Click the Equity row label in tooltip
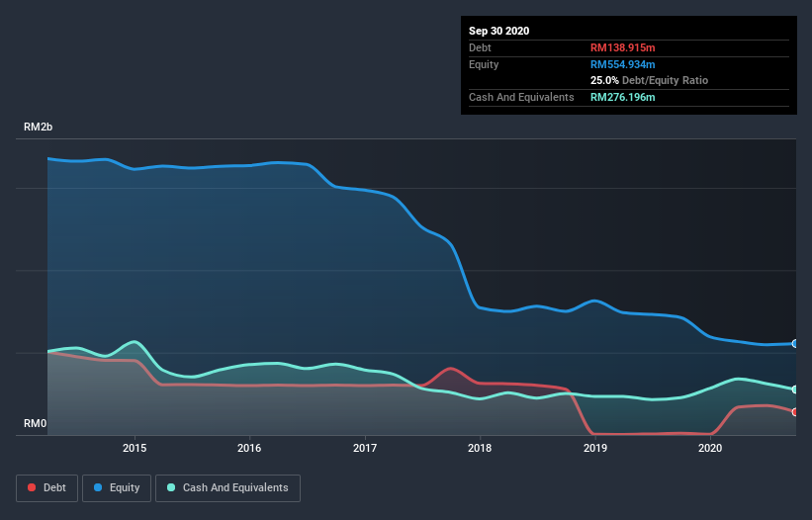The image size is (812, 520). (x=484, y=64)
